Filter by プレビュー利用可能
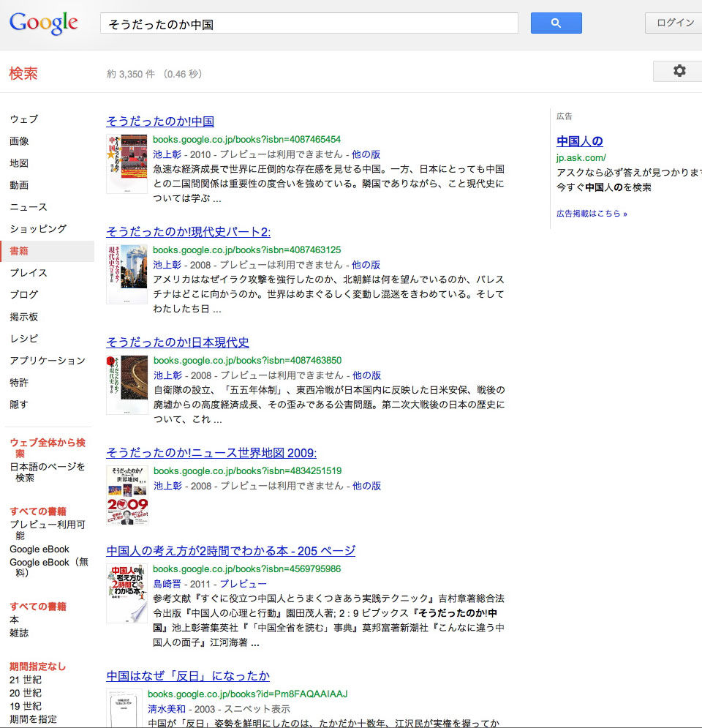 (48, 530)
